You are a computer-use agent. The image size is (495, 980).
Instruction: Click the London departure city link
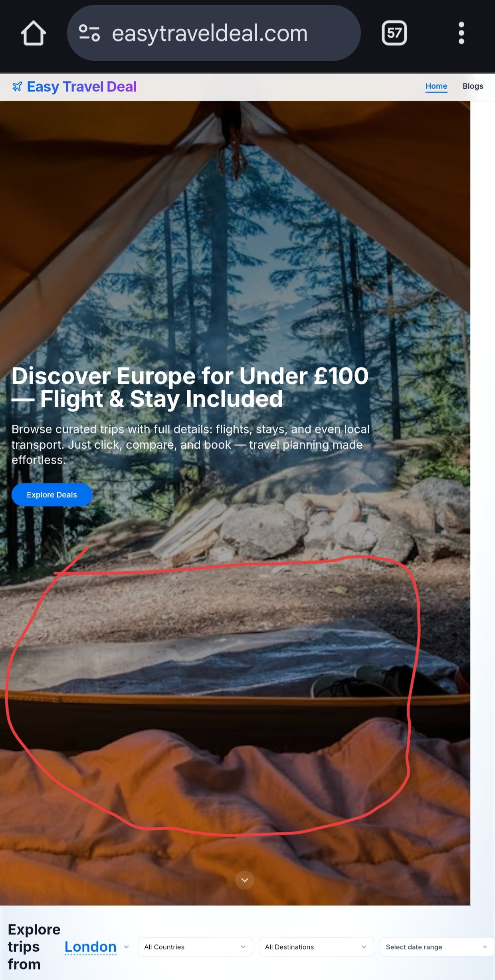pos(91,946)
